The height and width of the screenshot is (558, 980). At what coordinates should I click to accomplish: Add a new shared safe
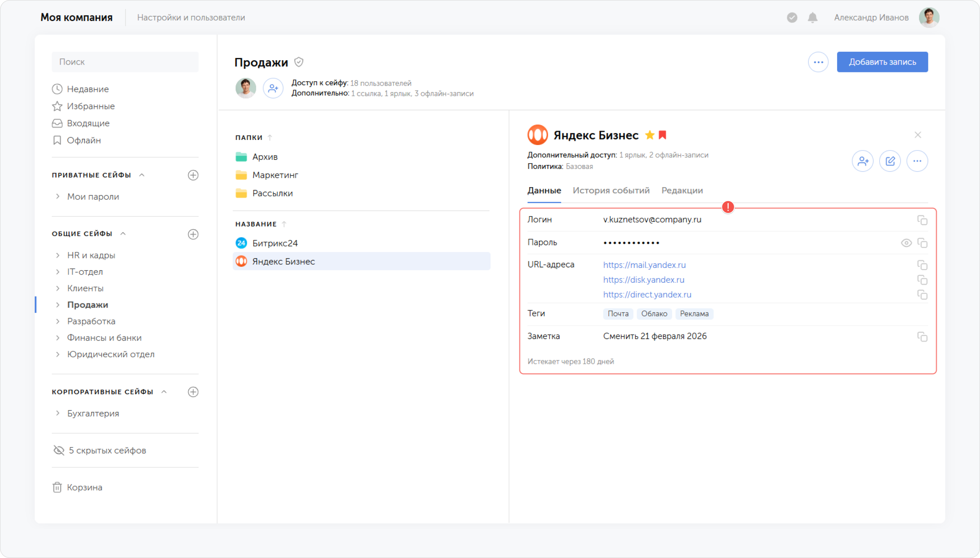(x=193, y=234)
